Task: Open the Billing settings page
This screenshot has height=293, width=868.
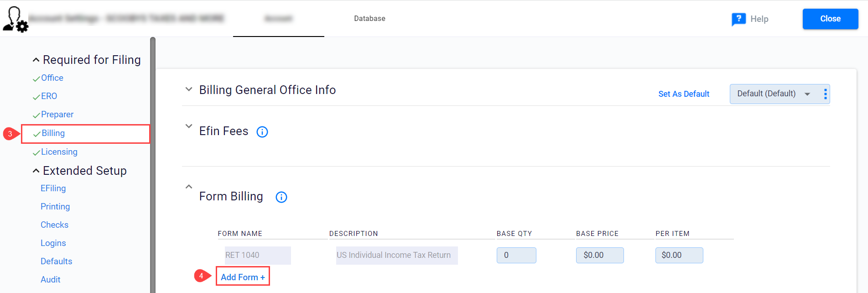Action: click(x=53, y=133)
